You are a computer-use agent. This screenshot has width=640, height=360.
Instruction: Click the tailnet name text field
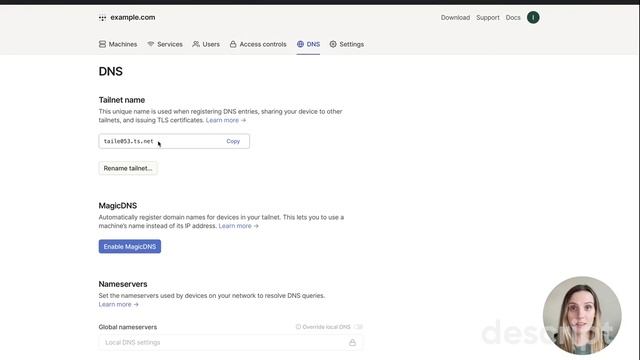tap(174, 141)
